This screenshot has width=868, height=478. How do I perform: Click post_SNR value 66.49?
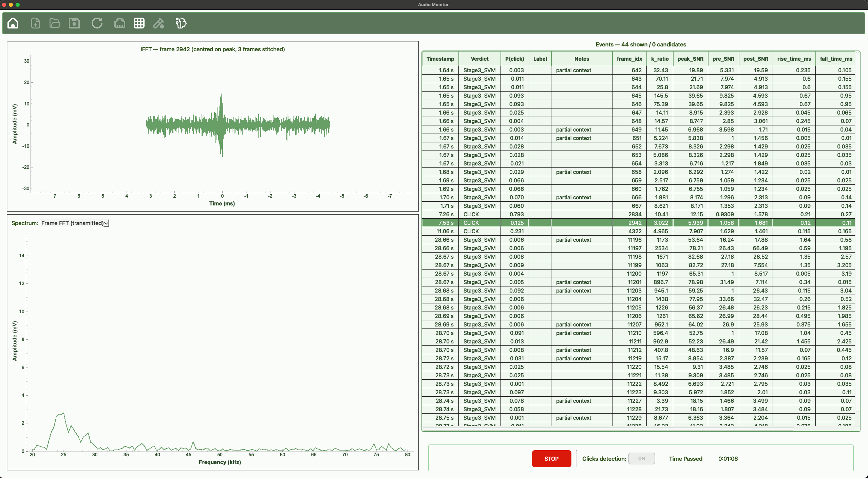[756, 248]
